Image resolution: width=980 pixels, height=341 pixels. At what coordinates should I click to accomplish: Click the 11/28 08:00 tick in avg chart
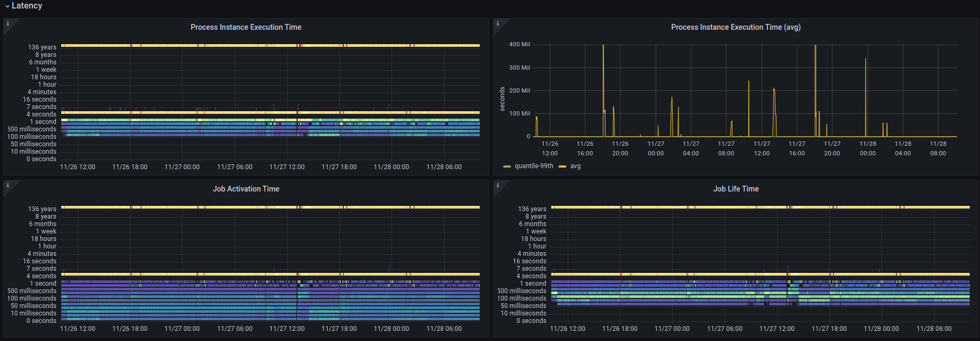click(x=938, y=148)
